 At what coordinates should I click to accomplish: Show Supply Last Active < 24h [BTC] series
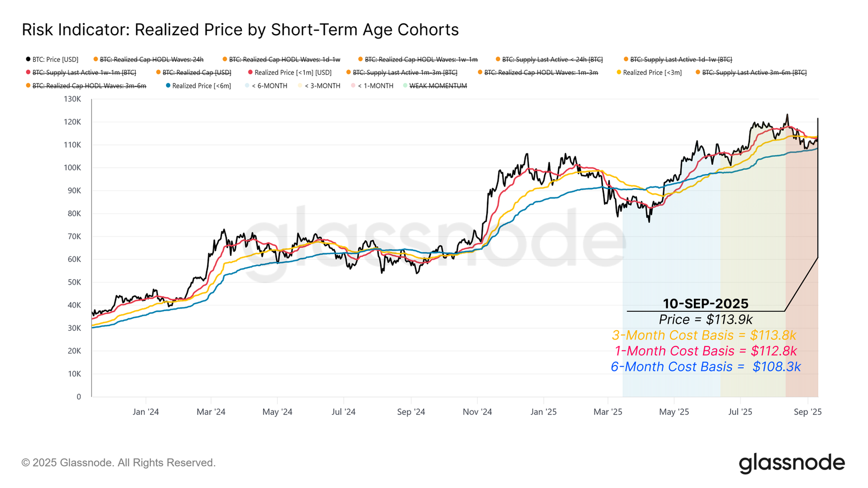tap(550, 60)
